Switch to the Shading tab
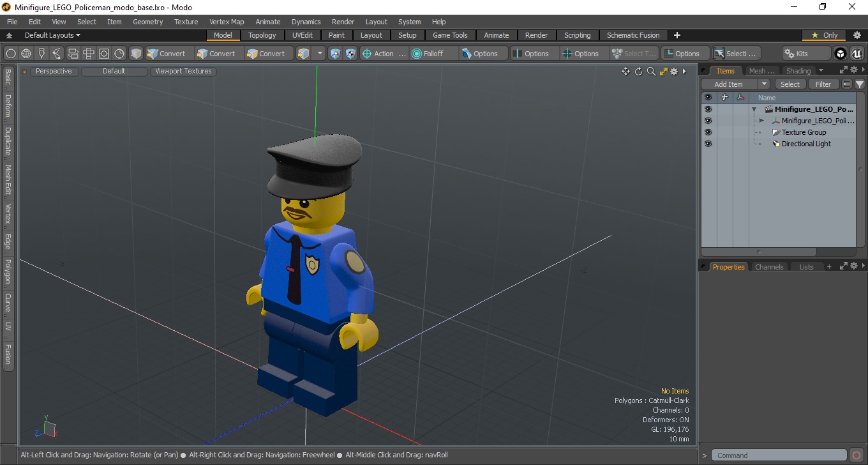868x465 pixels. tap(798, 71)
